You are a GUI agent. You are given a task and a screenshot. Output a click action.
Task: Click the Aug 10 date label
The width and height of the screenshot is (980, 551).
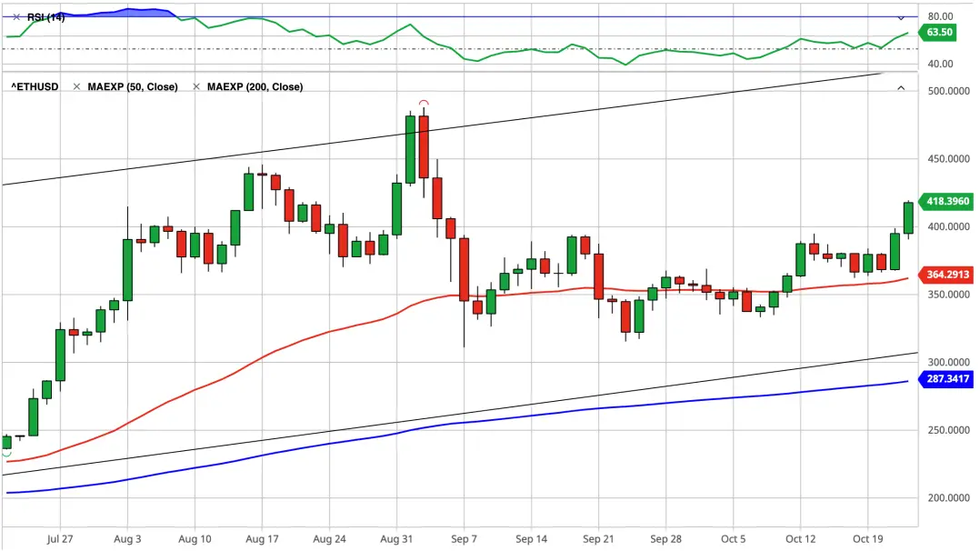(x=195, y=539)
